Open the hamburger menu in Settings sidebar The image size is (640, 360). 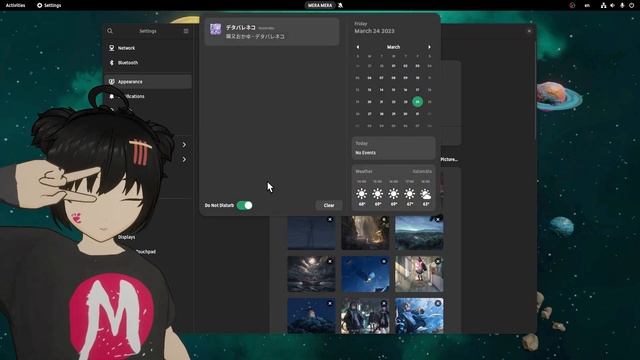[186, 31]
